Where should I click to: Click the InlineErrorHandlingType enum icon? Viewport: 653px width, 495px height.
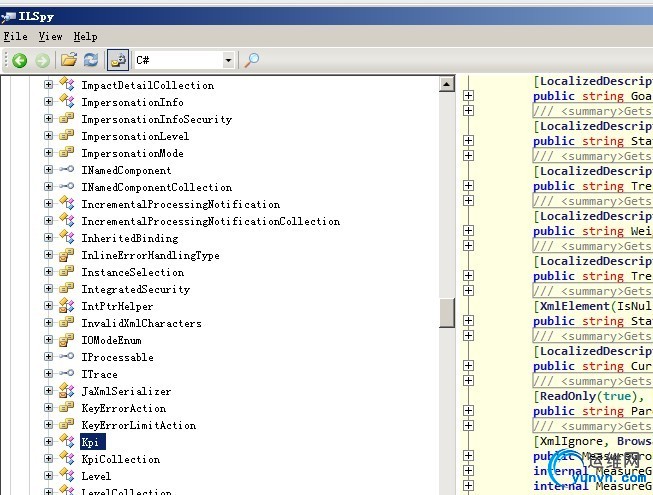tap(67, 254)
